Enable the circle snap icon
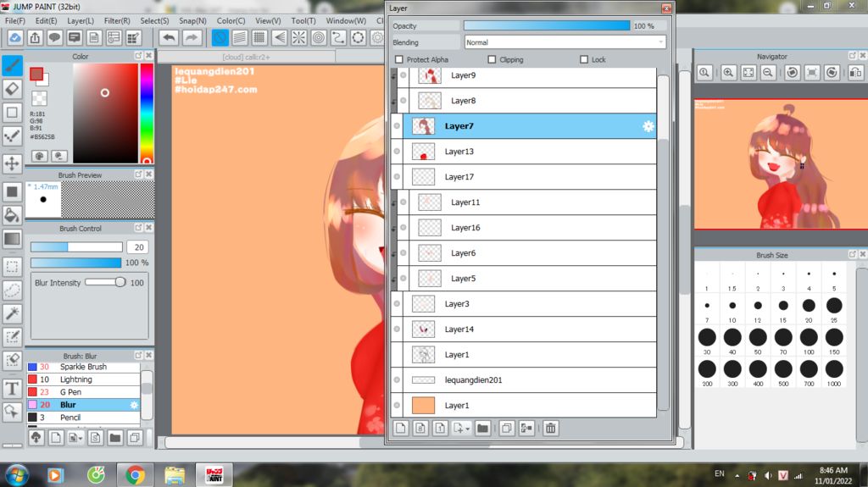 click(319, 37)
